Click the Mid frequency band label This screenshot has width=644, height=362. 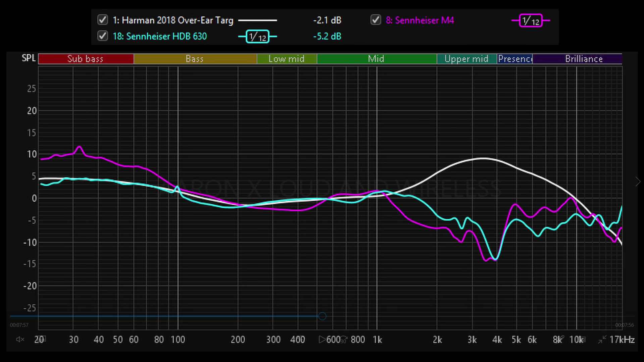[377, 59]
